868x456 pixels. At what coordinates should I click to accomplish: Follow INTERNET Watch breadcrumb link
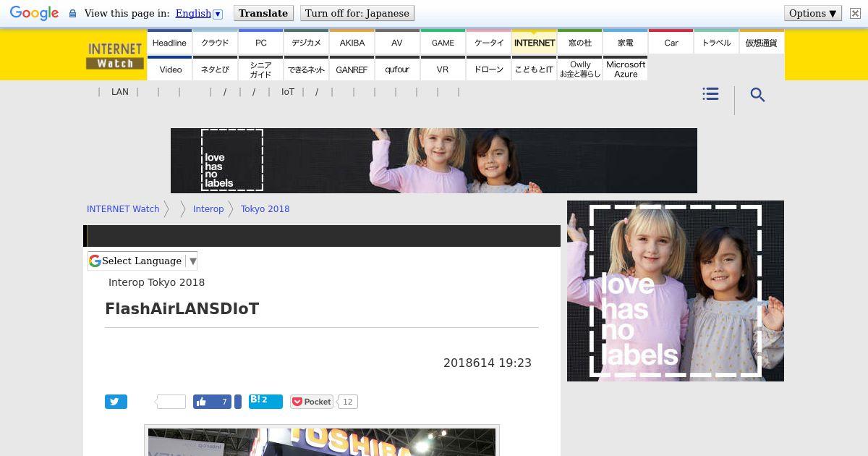tap(123, 208)
